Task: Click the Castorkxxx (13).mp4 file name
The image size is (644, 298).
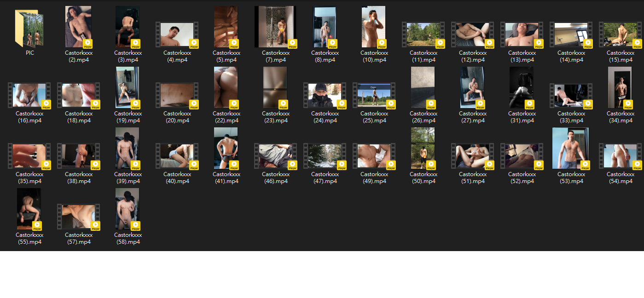Action: tap(522, 56)
